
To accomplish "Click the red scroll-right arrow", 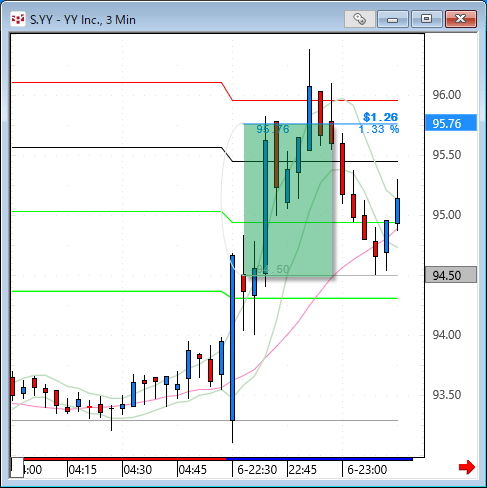I will click(x=467, y=467).
